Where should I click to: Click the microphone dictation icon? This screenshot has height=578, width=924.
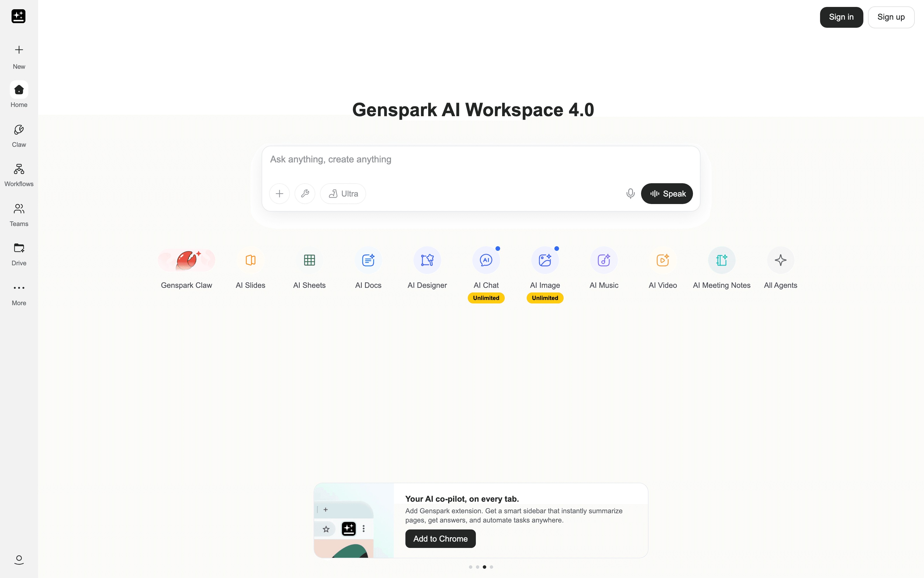(x=630, y=194)
